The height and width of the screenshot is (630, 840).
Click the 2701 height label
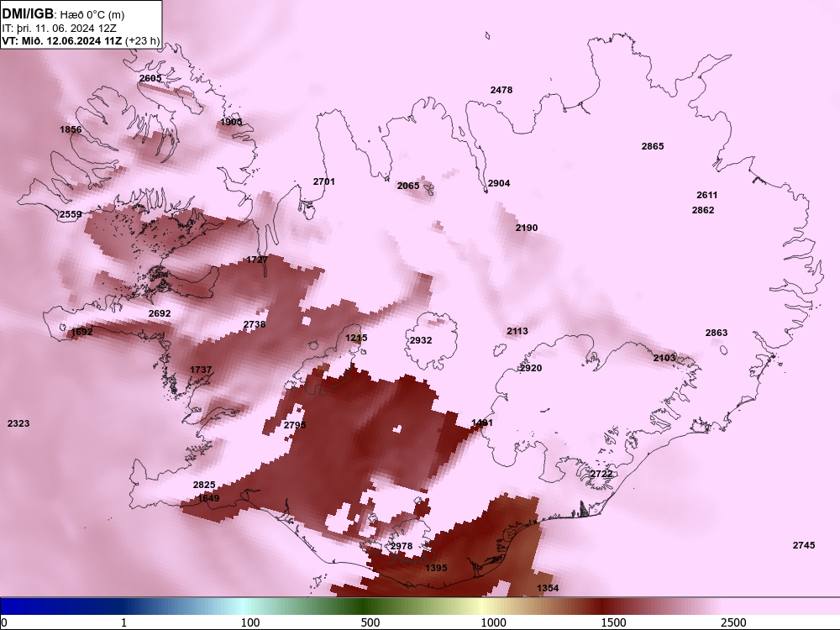(x=324, y=181)
